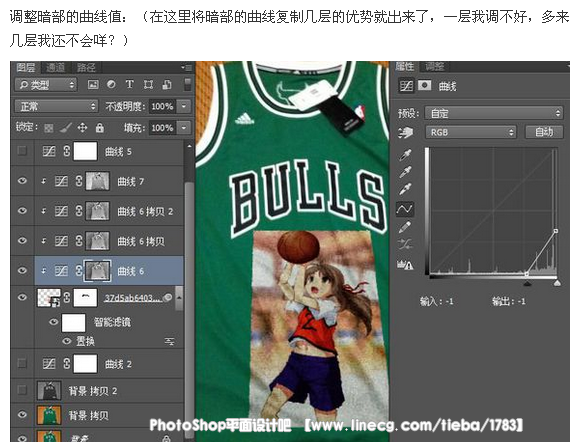The height and width of the screenshot is (442, 573).
Task: Toggle the layer filtering on/off switch
Action: pyautogui.click(x=187, y=84)
